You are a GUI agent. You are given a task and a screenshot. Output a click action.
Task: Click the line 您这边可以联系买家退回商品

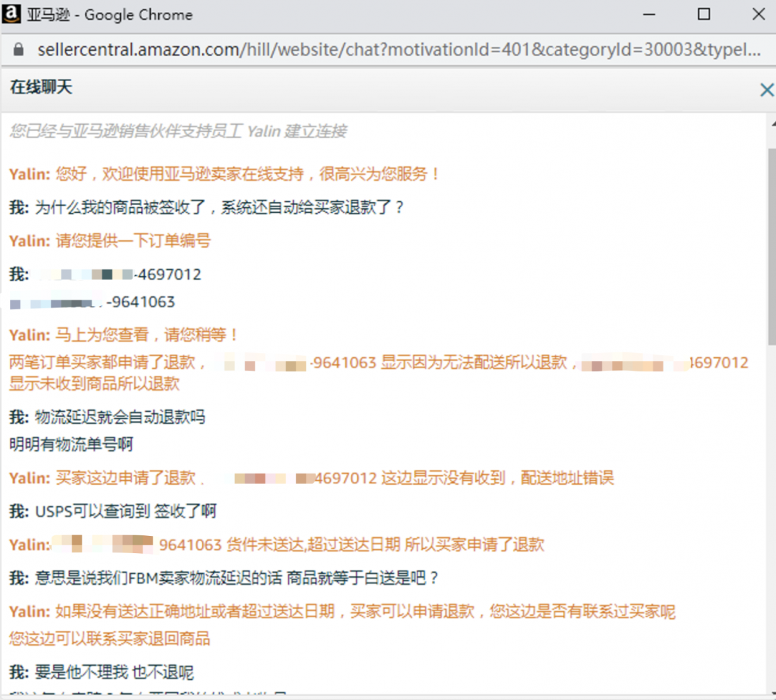point(110,639)
